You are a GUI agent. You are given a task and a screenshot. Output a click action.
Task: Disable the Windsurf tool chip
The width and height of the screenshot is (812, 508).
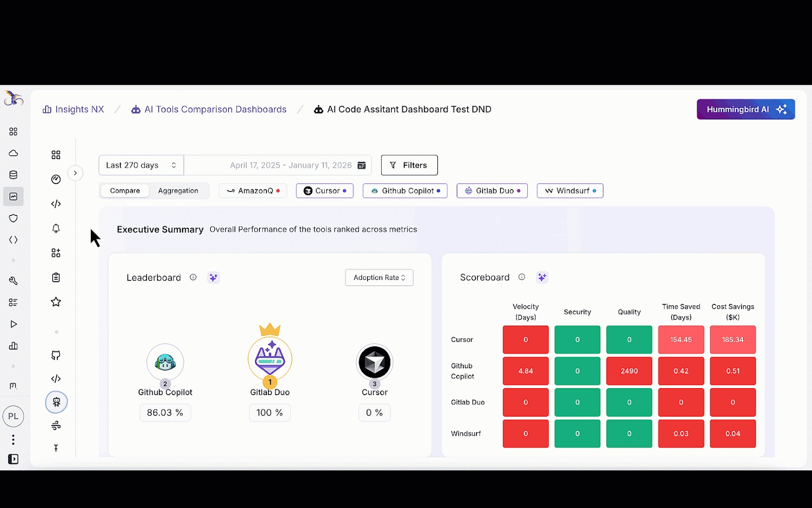tap(569, 191)
